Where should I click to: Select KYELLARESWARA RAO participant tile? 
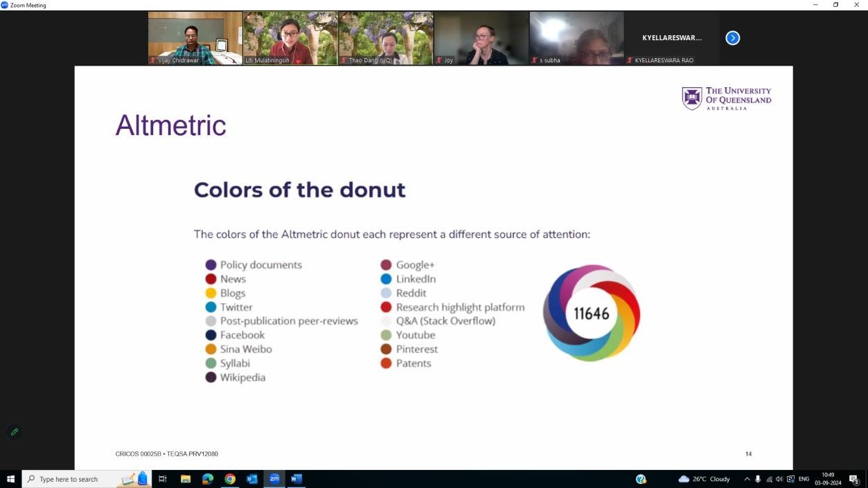click(671, 38)
